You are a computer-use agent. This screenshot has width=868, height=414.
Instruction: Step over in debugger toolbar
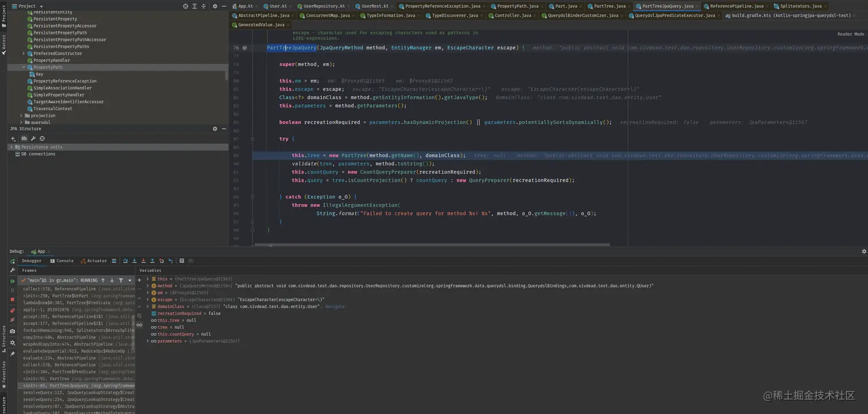(125, 261)
